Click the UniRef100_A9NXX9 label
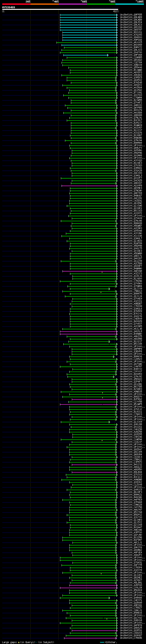The height and width of the screenshot is (644, 146). coord(131,65)
